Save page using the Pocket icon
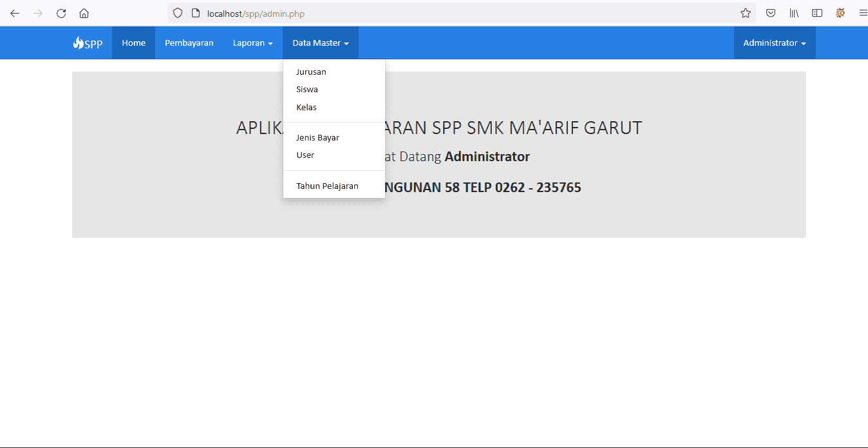 click(x=771, y=13)
